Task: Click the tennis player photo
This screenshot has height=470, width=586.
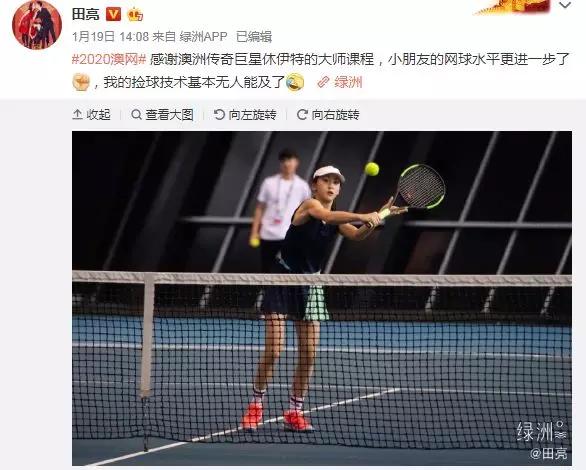Action: [x=322, y=298]
